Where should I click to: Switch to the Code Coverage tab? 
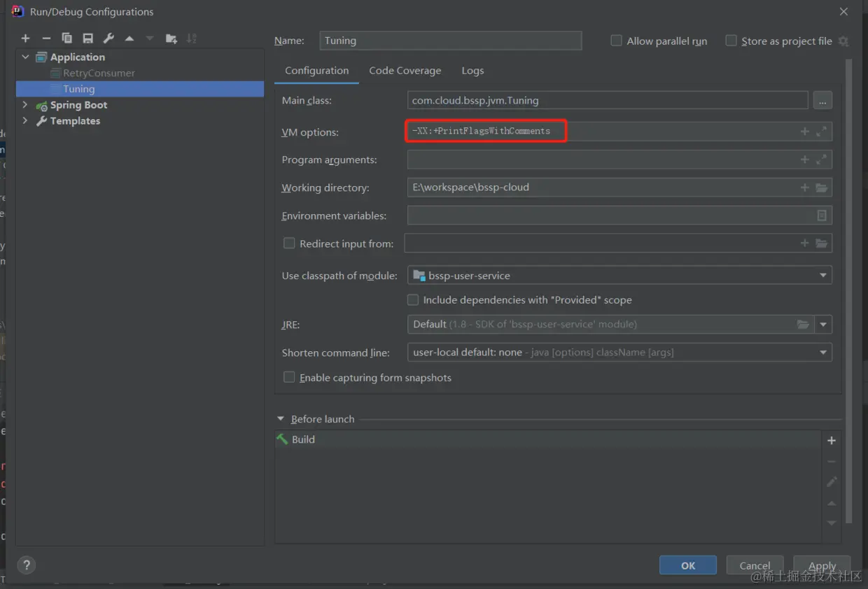(x=405, y=71)
